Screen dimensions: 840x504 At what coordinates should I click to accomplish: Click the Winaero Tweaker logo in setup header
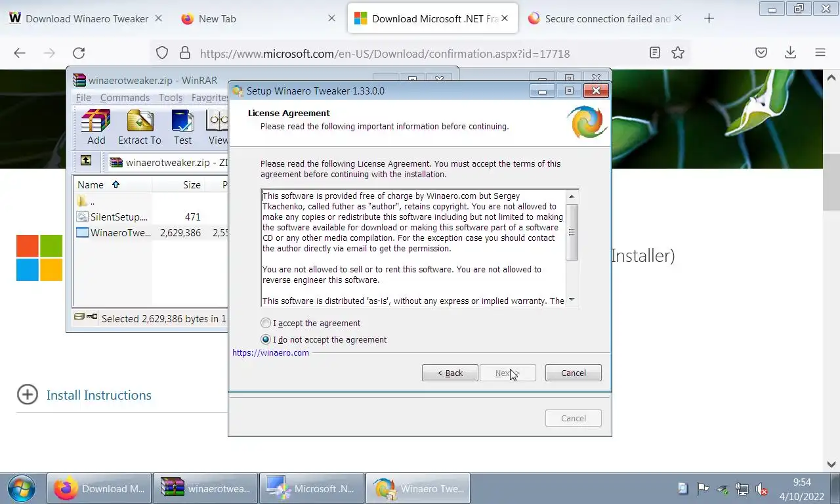[x=586, y=122]
